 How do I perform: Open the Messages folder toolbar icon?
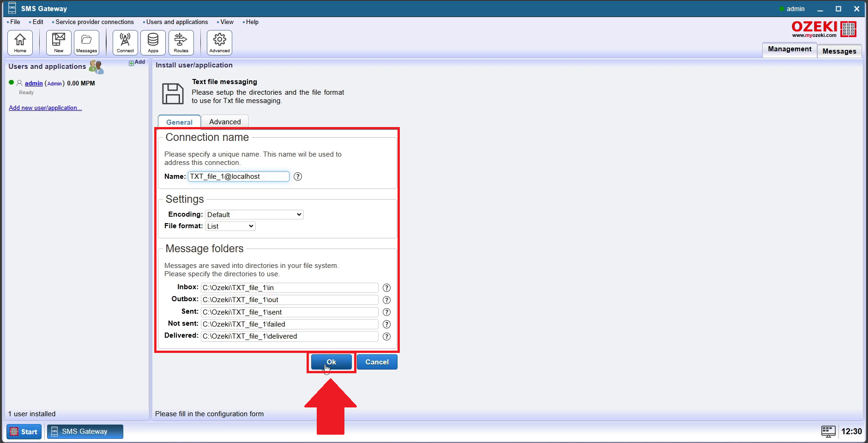[x=86, y=42]
